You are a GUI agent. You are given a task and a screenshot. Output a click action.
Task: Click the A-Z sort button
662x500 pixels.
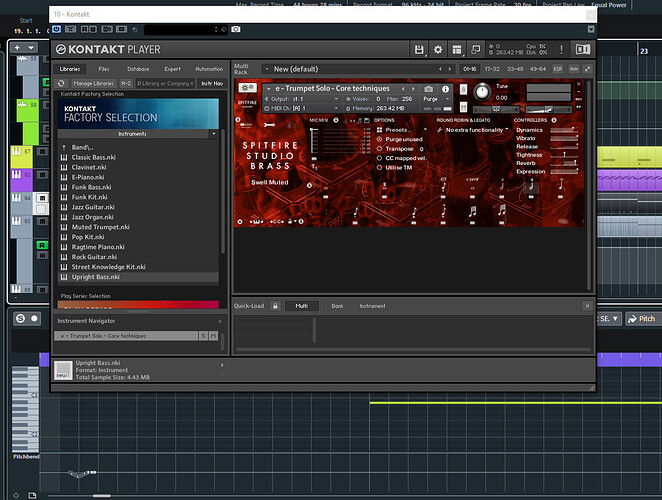point(126,83)
